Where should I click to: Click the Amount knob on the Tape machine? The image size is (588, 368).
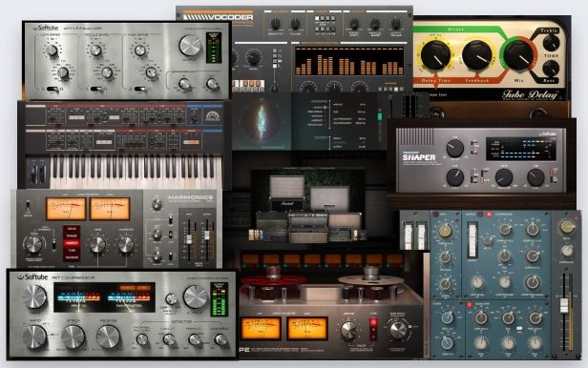pos(348,331)
